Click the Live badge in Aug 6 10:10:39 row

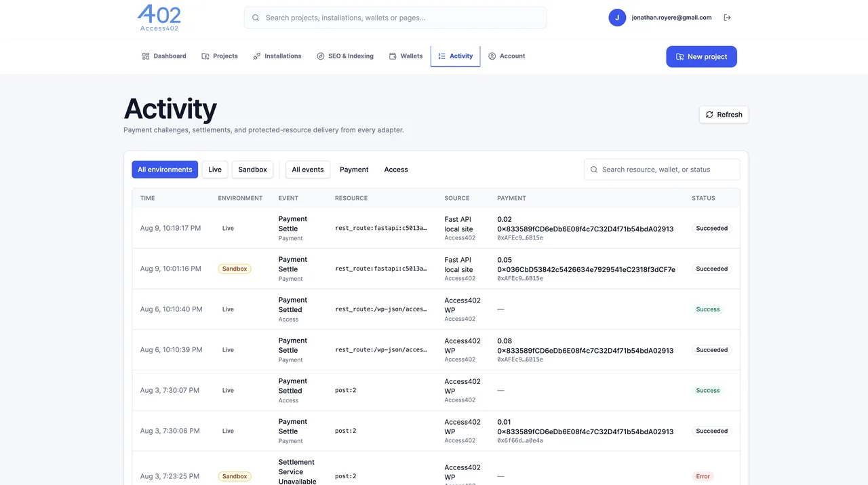(x=228, y=350)
